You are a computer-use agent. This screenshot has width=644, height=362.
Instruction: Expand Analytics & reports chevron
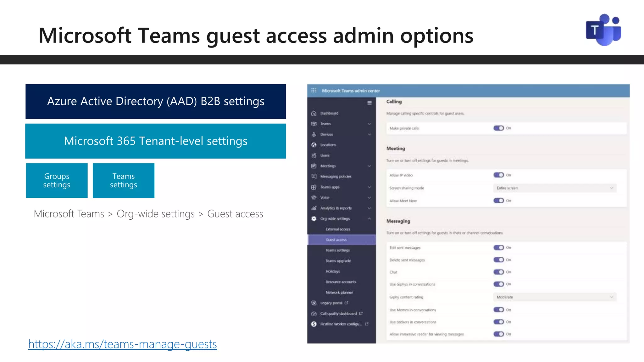click(x=369, y=208)
